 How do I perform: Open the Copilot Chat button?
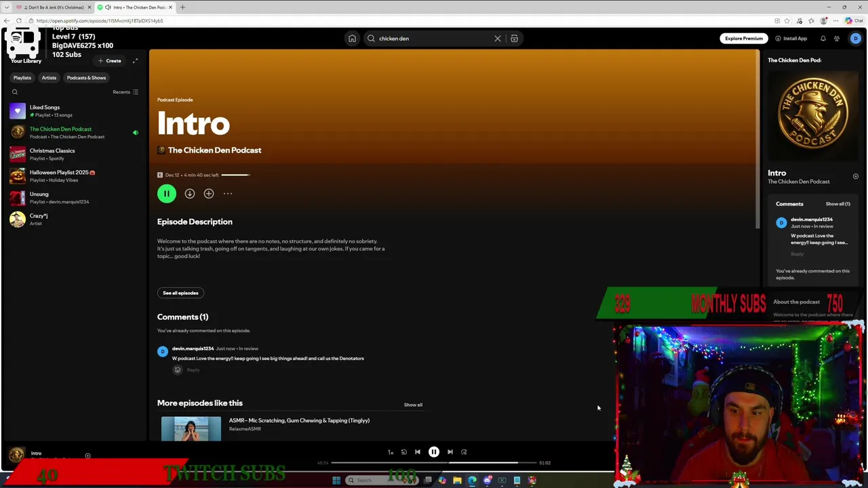coord(853,21)
